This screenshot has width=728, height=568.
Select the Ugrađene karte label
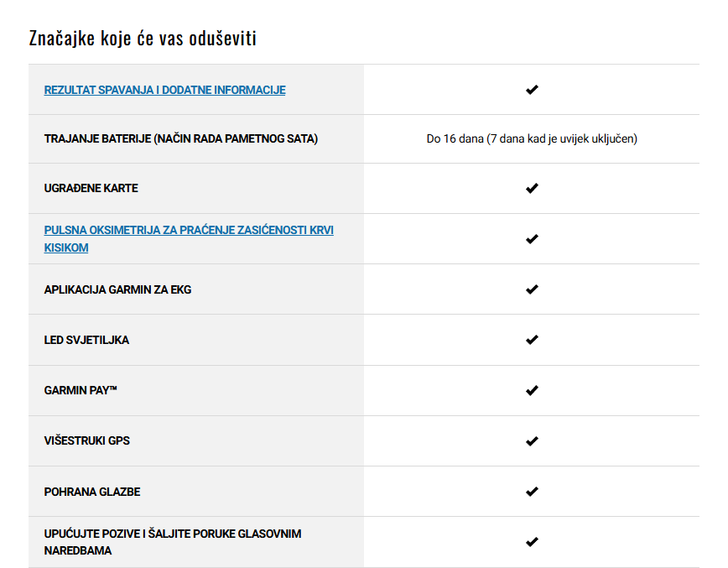coord(91,188)
